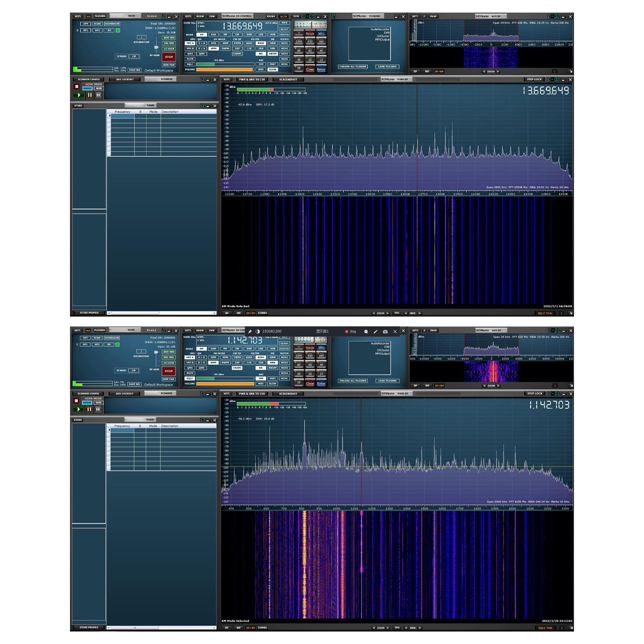Toggle RANGE scan mode in upper scanner panel
This screenshot has width=644, height=644.
pos(87,88)
